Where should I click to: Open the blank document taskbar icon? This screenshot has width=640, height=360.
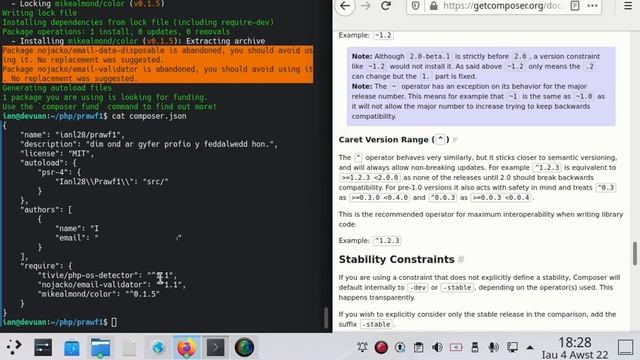[x=129, y=347]
